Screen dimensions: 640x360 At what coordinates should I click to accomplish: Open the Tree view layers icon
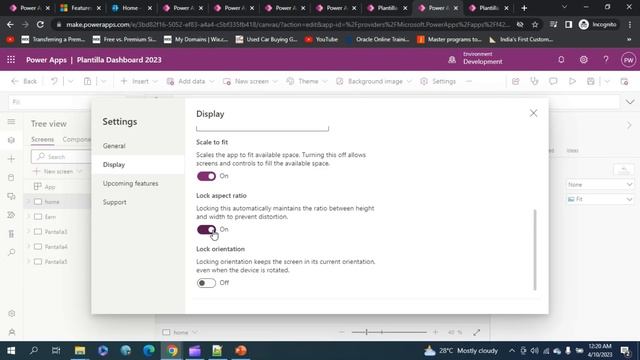tap(11, 140)
